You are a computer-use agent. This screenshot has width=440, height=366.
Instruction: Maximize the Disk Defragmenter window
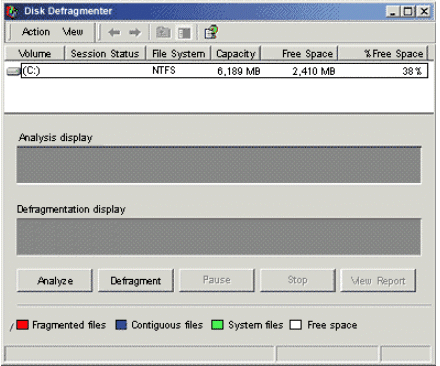408,12
